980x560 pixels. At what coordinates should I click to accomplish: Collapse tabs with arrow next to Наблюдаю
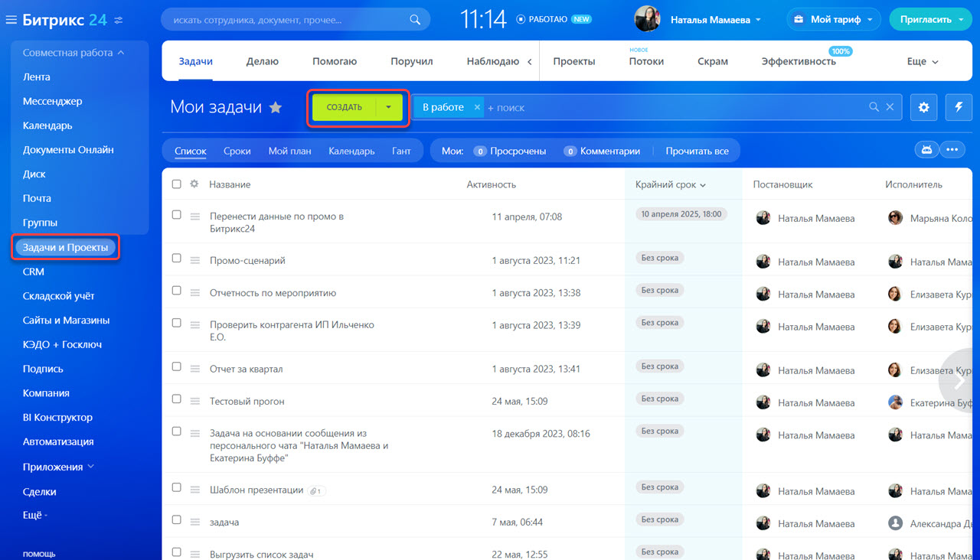coord(530,62)
